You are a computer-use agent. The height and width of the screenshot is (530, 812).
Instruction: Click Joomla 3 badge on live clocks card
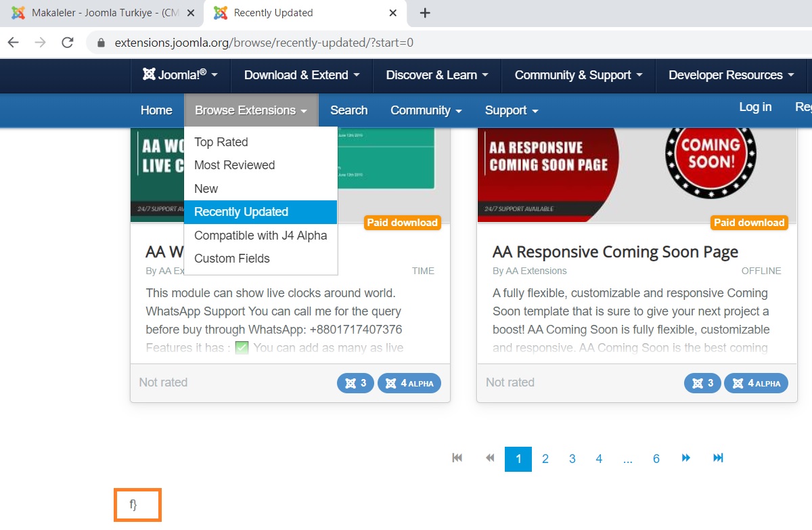355,383
